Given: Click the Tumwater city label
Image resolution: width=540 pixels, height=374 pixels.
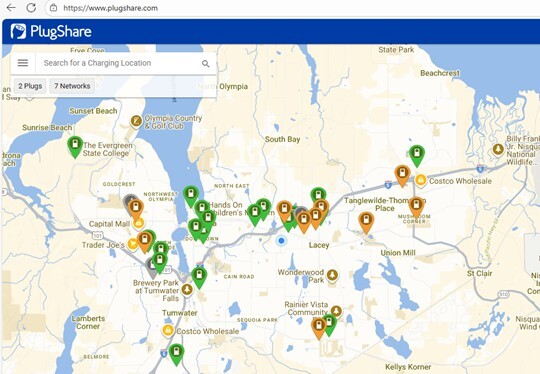Looking at the screenshot, I should [179, 313].
